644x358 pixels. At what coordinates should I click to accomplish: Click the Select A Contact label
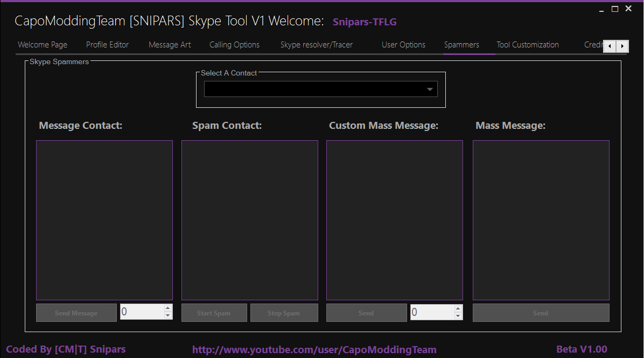click(x=229, y=73)
